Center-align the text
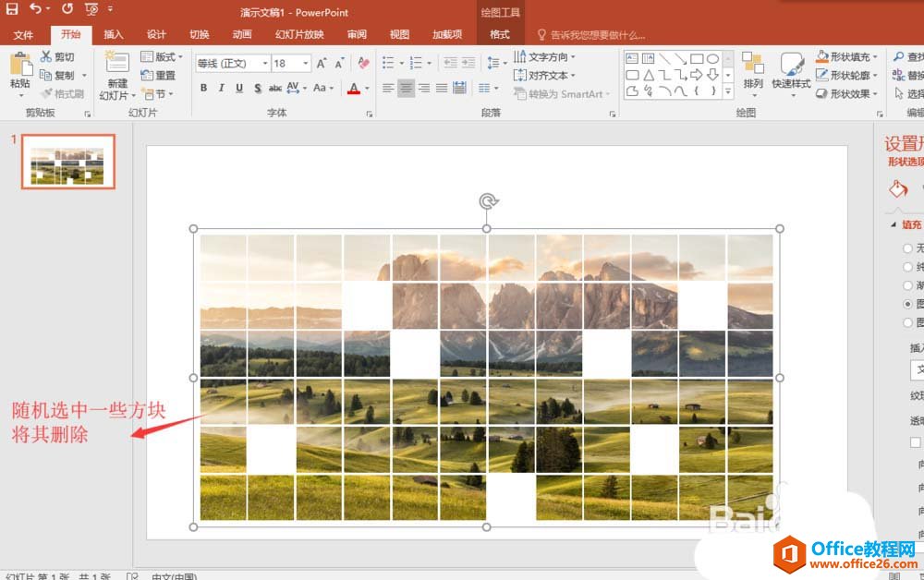 (x=406, y=89)
